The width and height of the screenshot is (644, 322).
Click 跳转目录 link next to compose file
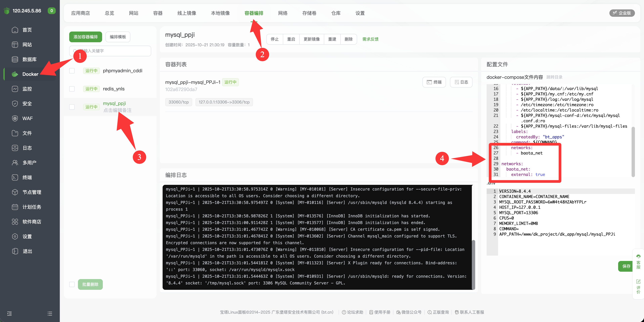tap(554, 77)
